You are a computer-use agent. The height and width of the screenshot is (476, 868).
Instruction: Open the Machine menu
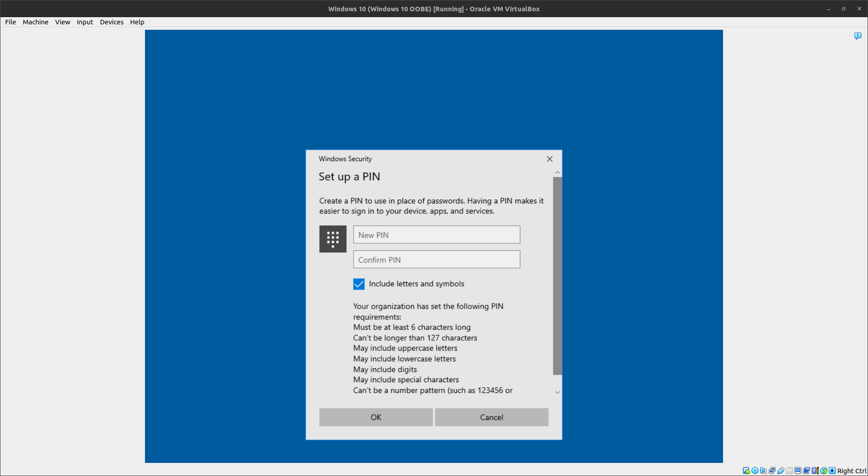35,22
